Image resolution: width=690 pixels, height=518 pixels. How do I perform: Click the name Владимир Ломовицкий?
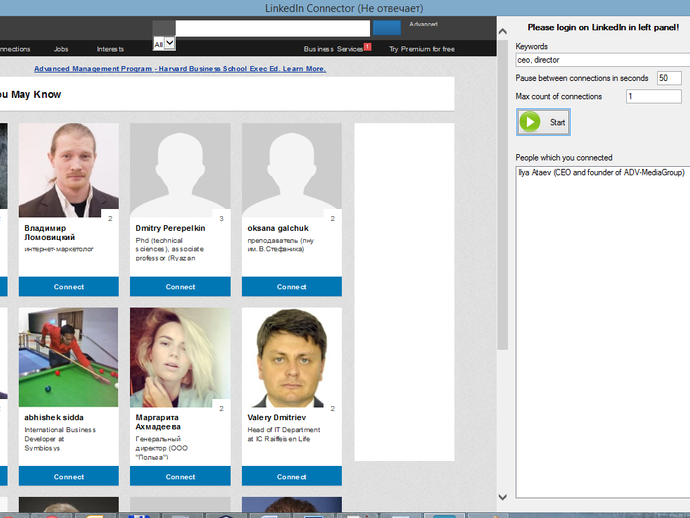pos(50,232)
